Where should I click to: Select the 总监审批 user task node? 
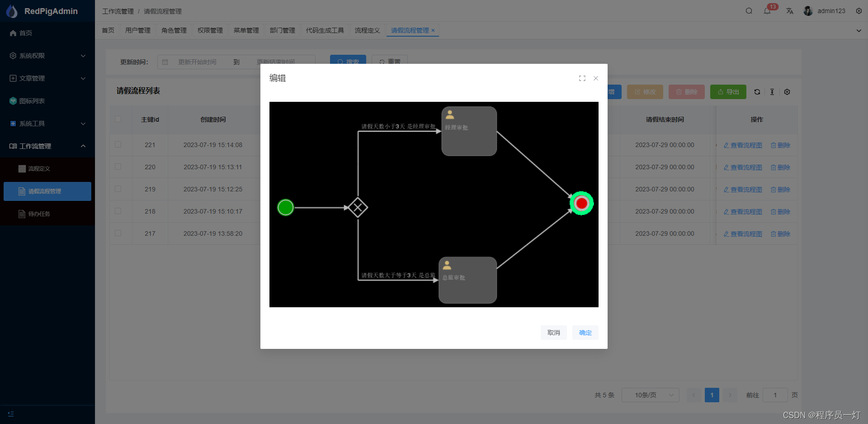pyautogui.click(x=468, y=280)
